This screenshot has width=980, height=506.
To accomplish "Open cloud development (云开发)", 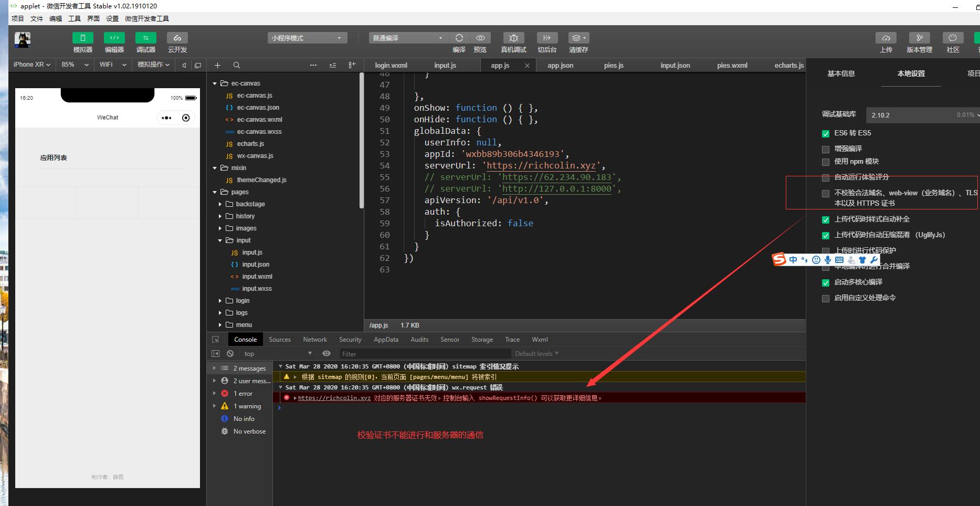I will click(177, 38).
